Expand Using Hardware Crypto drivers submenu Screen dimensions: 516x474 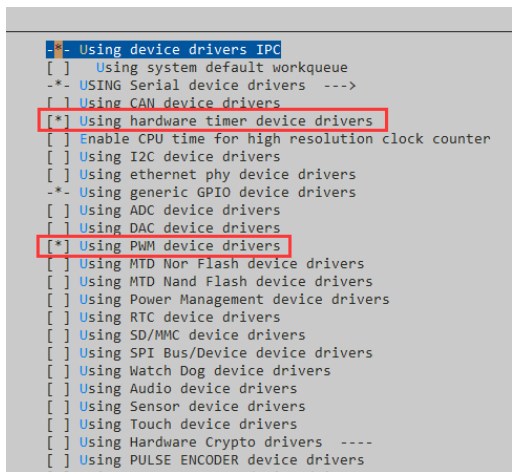(210, 442)
